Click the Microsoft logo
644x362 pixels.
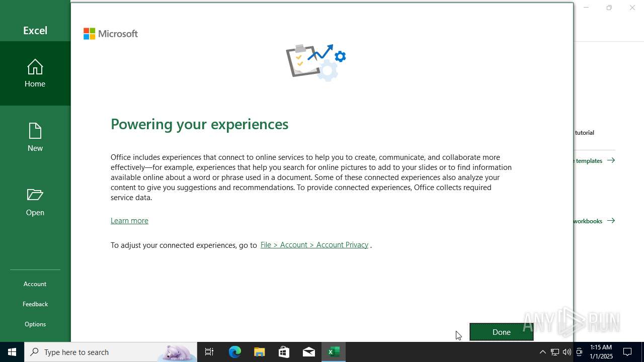[111, 34]
